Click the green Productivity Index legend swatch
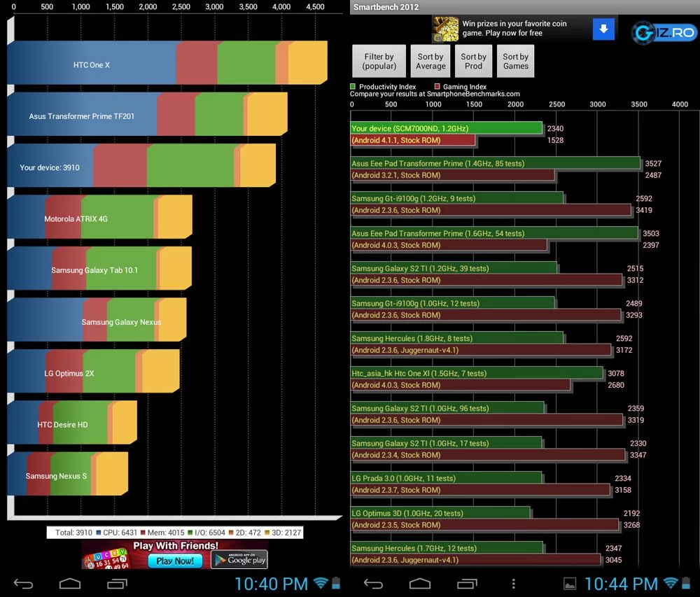The height and width of the screenshot is (597, 700). tap(353, 87)
